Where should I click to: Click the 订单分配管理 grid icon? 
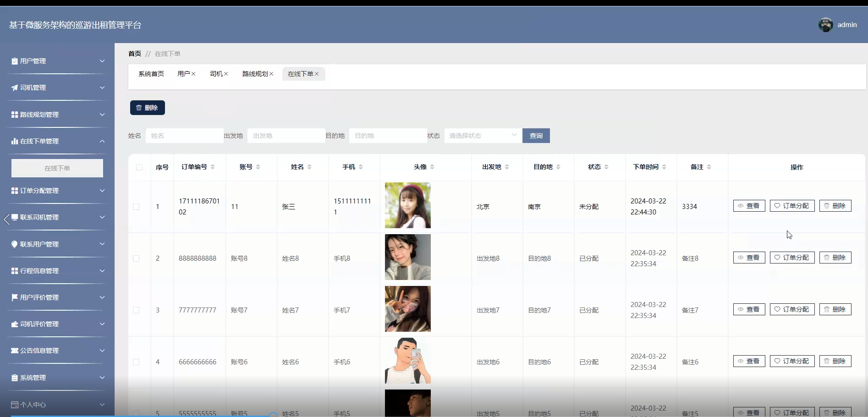click(x=15, y=191)
